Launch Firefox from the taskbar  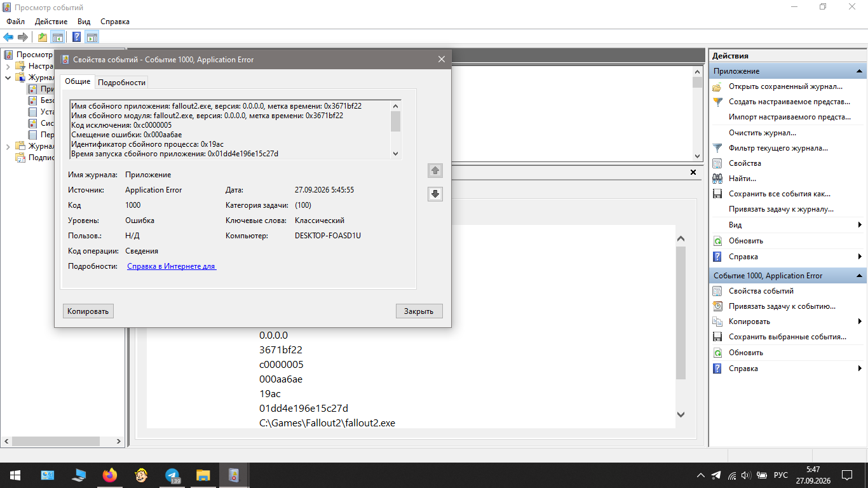[x=110, y=475]
